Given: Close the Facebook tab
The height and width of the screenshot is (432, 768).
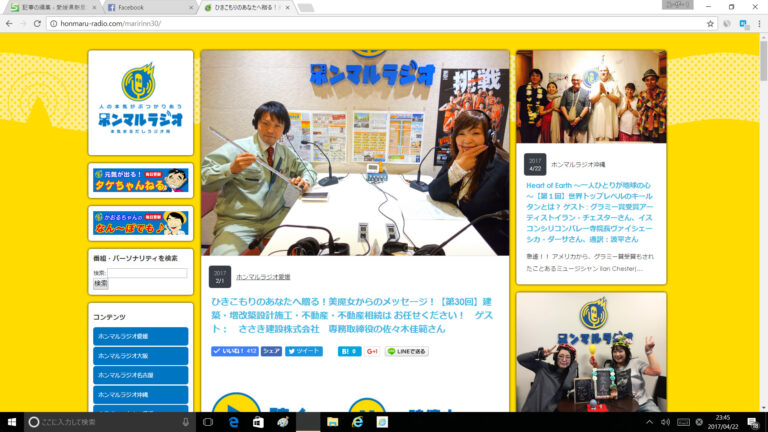Looking at the screenshot, I should click(191, 8).
